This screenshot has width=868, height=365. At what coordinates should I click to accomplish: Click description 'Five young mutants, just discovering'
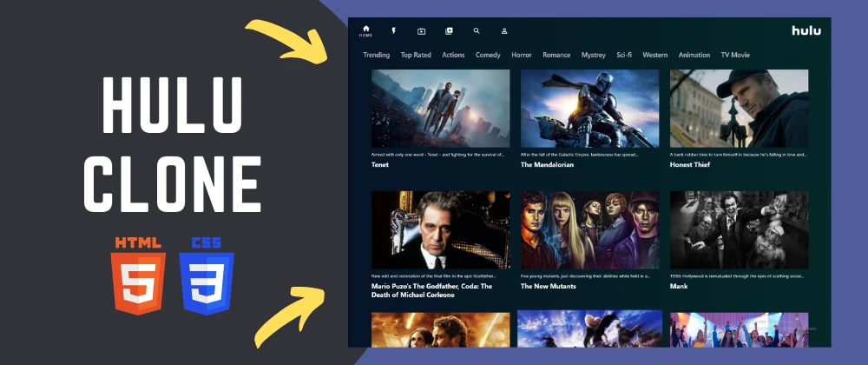click(x=586, y=275)
